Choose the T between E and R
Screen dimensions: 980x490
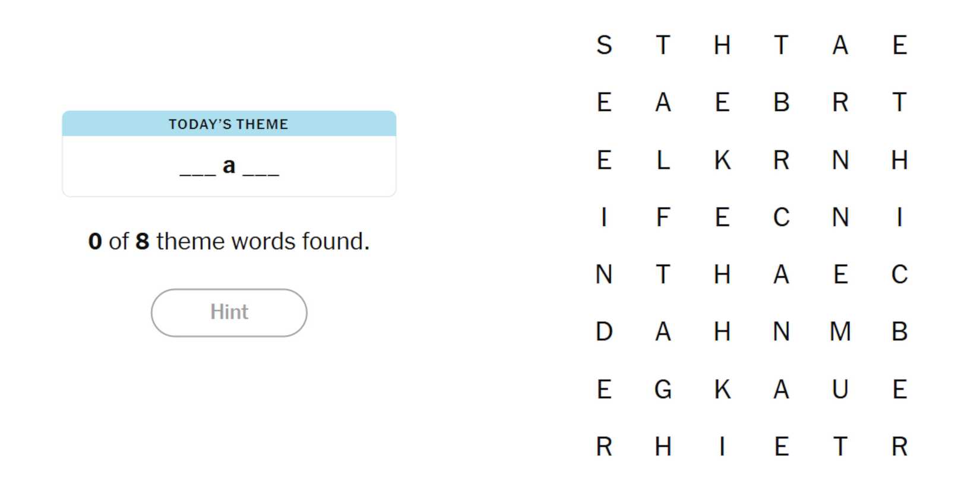pos(840,447)
